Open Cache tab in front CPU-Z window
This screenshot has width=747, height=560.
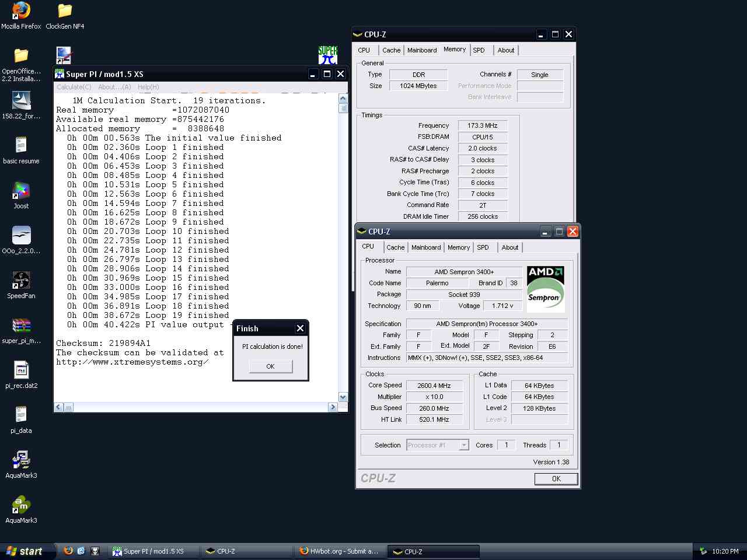pyautogui.click(x=395, y=247)
